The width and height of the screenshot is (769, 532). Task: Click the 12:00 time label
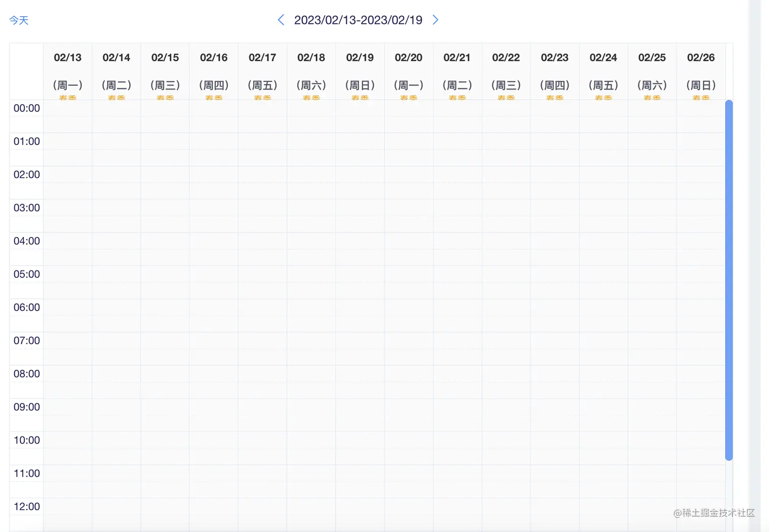(x=26, y=507)
